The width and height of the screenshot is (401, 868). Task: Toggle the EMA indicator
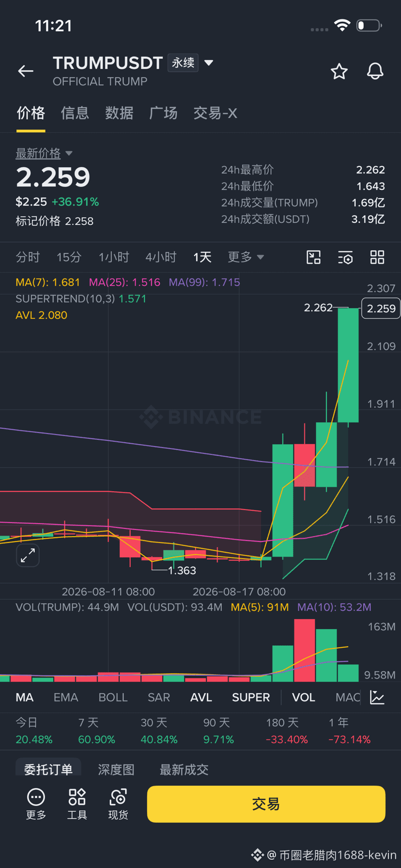click(x=66, y=697)
